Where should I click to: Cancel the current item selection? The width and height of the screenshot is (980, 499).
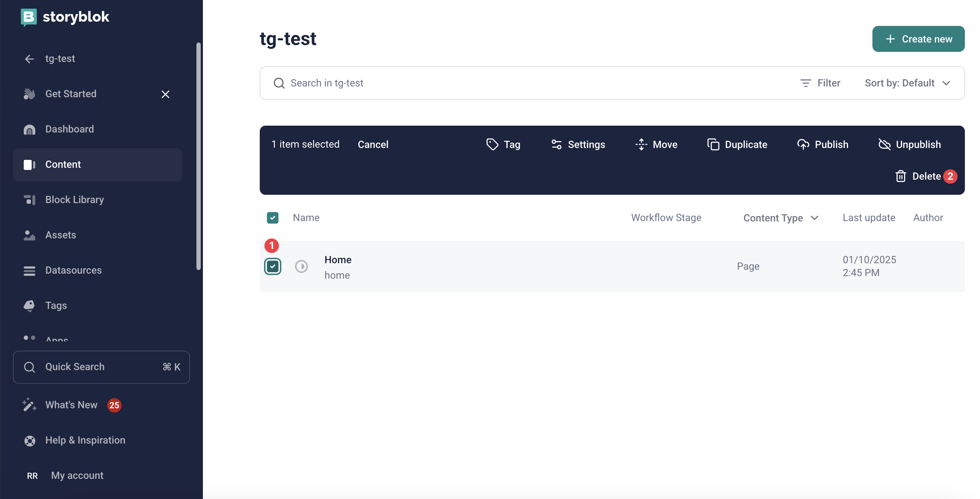point(373,144)
